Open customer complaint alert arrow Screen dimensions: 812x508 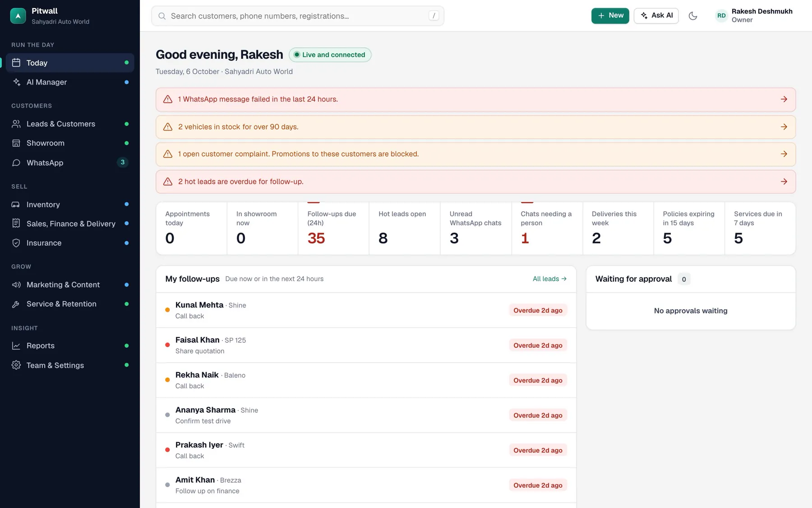click(784, 154)
